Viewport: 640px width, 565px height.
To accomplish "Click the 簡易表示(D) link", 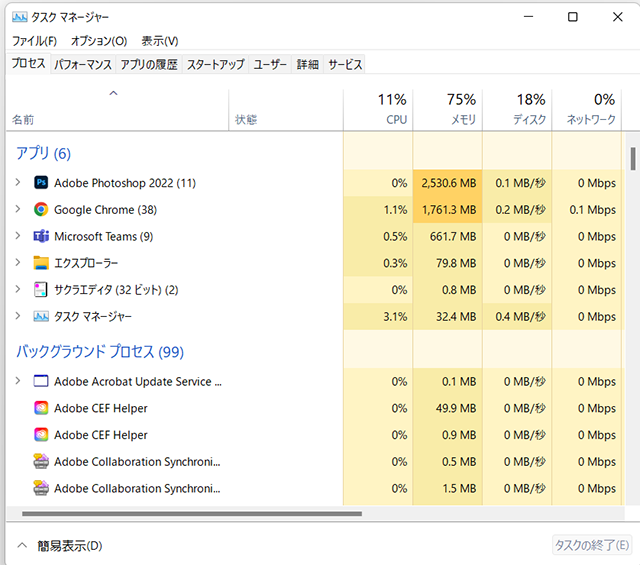I will click(70, 546).
